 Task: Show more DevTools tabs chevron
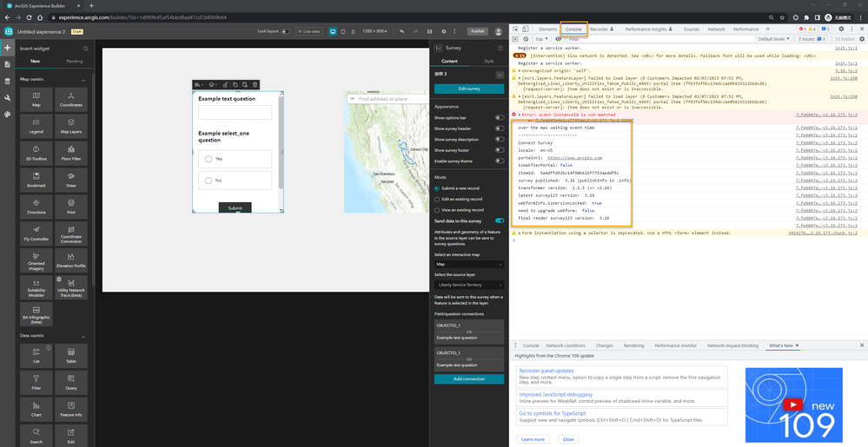tap(767, 29)
